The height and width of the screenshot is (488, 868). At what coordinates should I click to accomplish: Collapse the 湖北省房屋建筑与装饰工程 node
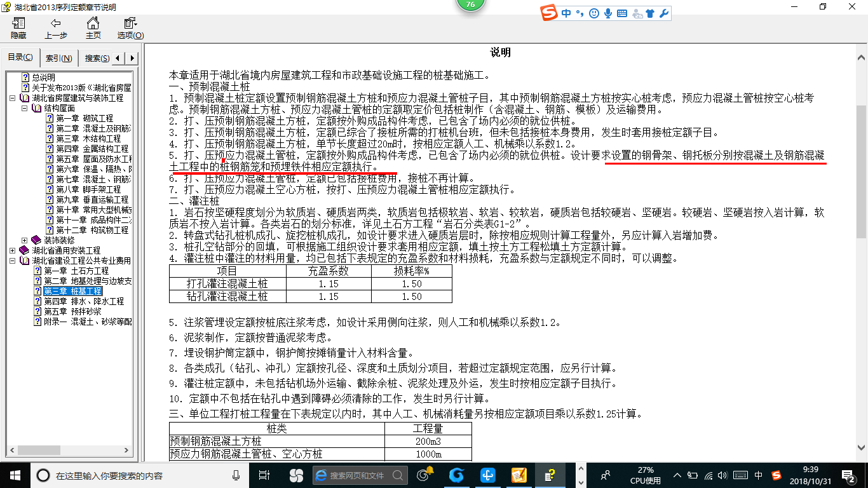click(13, 98)
